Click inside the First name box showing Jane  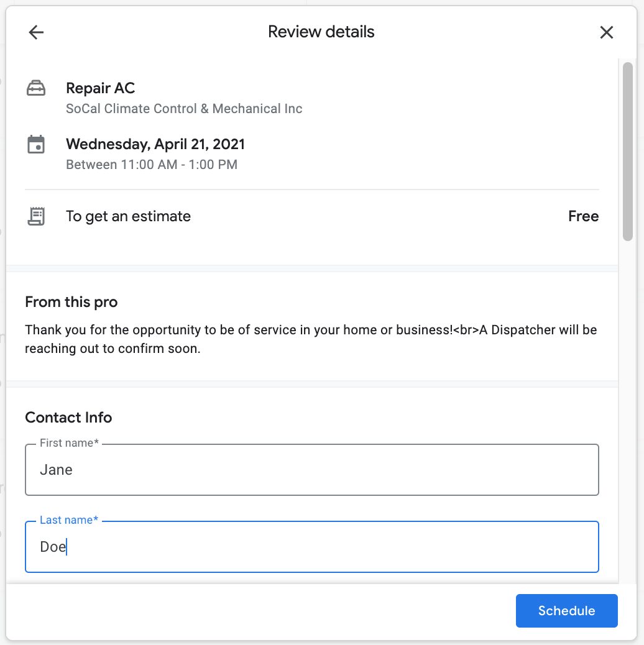point(57,469)
